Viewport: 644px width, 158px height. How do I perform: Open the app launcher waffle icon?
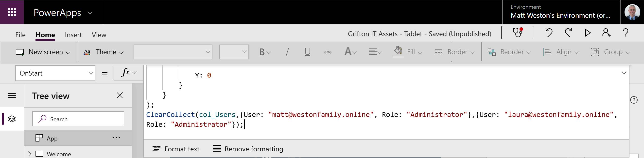pyautogui.click(x=12, y=12)
